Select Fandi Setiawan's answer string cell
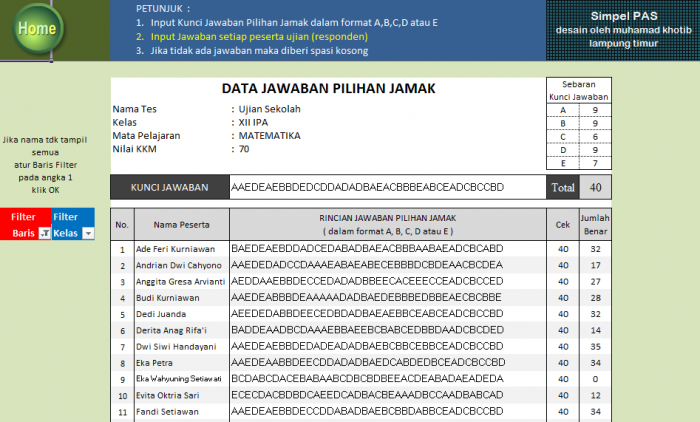The image size is (700, 422). pos(388,411)
